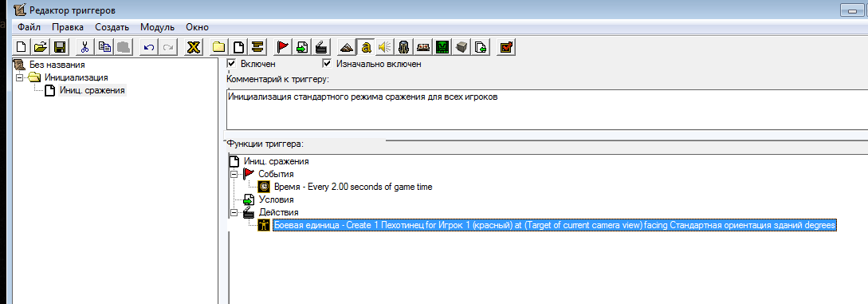Image resolution: width=868 pixels, height=304 pixels.
Task: Open the Campaign editor icon
Action: click(x=423, y=46)
